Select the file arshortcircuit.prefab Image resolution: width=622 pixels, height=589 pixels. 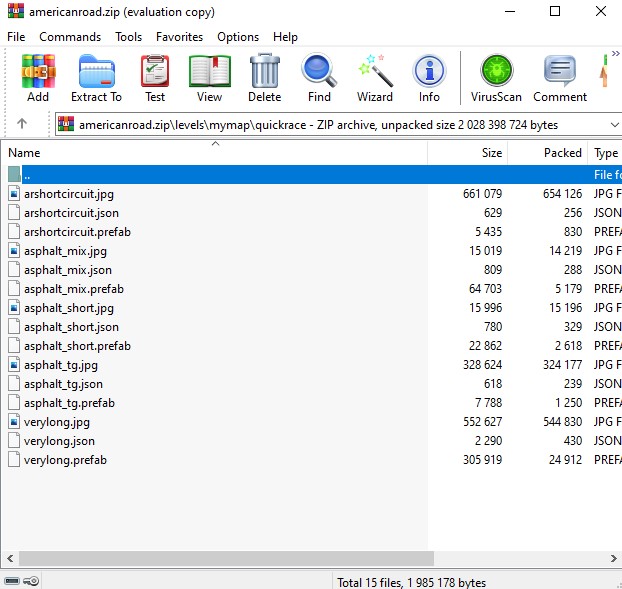click(x=77, y=232)
